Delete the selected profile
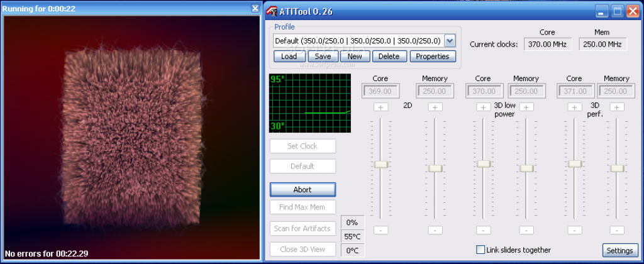 pyautogui.click(x=389, y=57)
